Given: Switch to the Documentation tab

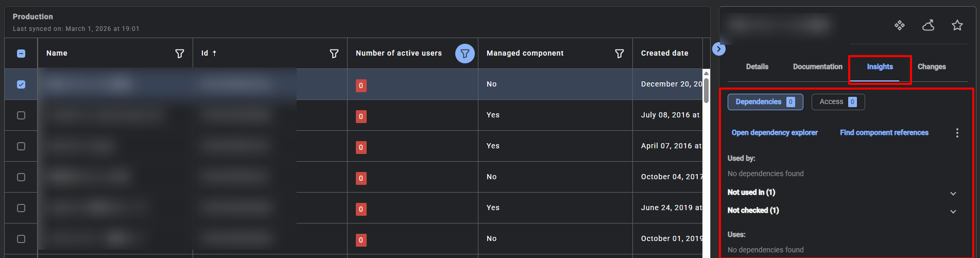Looking at the screenshot, I should [817, 67].
